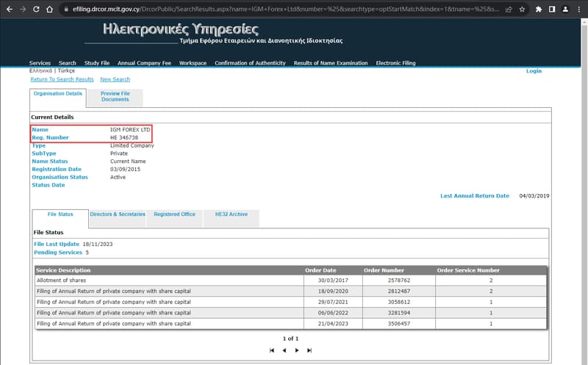This screenshot has height=365, width=588.
Task: Jump to last page of results
Action: pyautogui.click(x=309, y=350)
